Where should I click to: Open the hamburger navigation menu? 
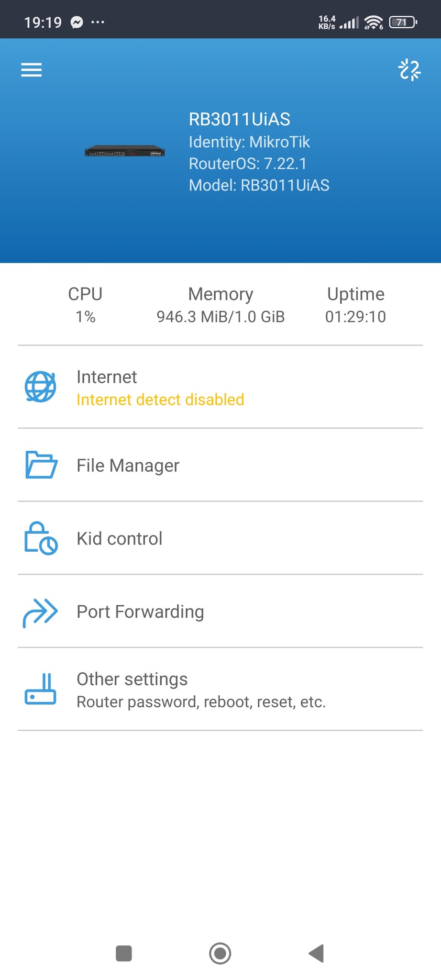[32, 70]
